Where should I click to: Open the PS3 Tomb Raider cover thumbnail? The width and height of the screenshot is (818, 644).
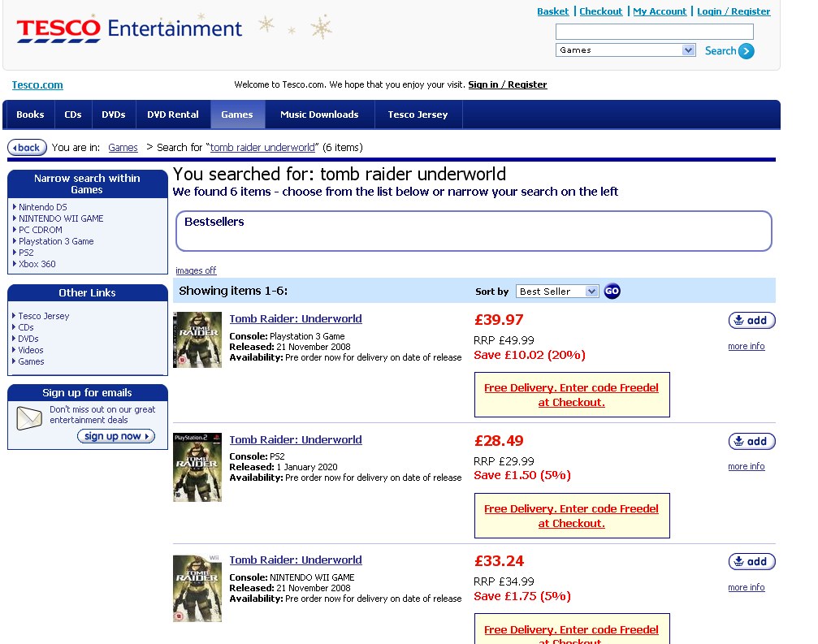coord(197,340)
